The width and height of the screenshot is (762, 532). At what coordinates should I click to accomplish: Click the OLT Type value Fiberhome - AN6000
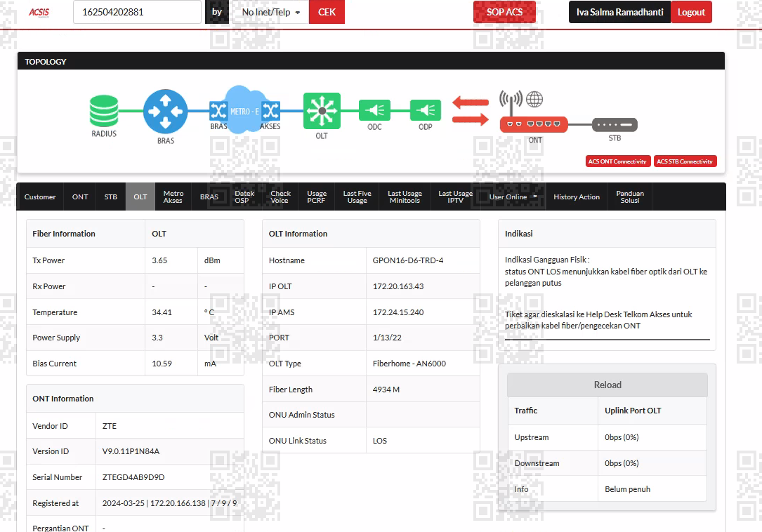click(409, 364)
